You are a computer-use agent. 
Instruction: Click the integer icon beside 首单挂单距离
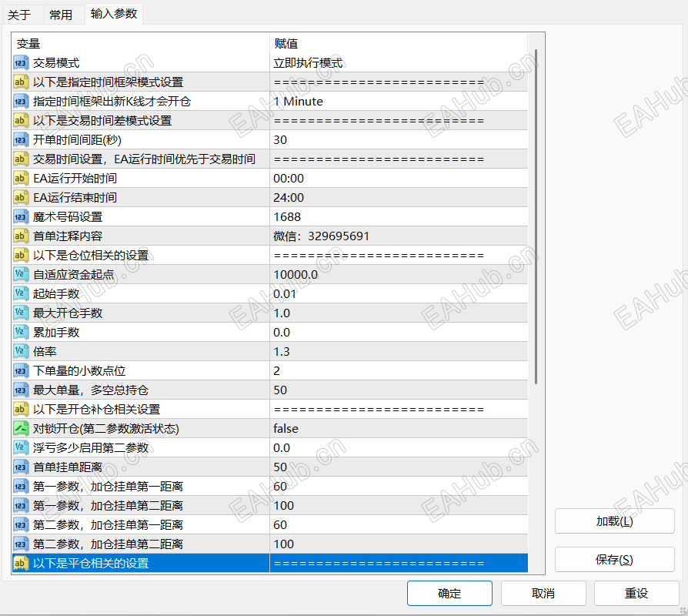(x=20, y=467)
